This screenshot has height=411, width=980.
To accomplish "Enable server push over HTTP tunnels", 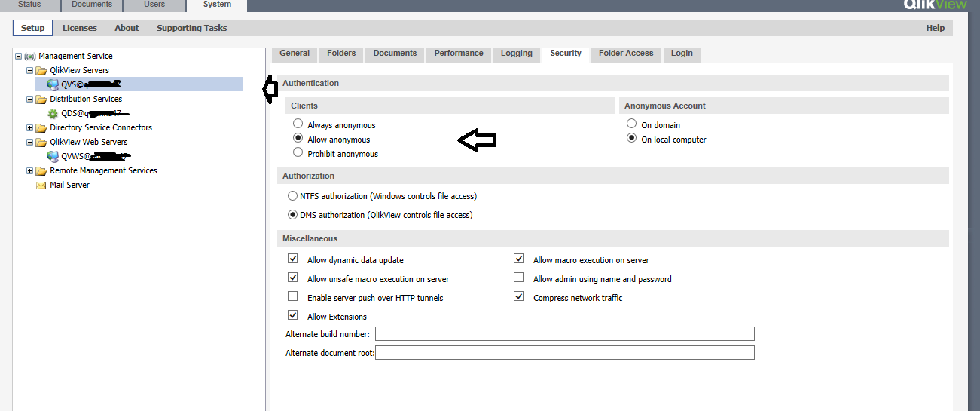I will [292, 296].
